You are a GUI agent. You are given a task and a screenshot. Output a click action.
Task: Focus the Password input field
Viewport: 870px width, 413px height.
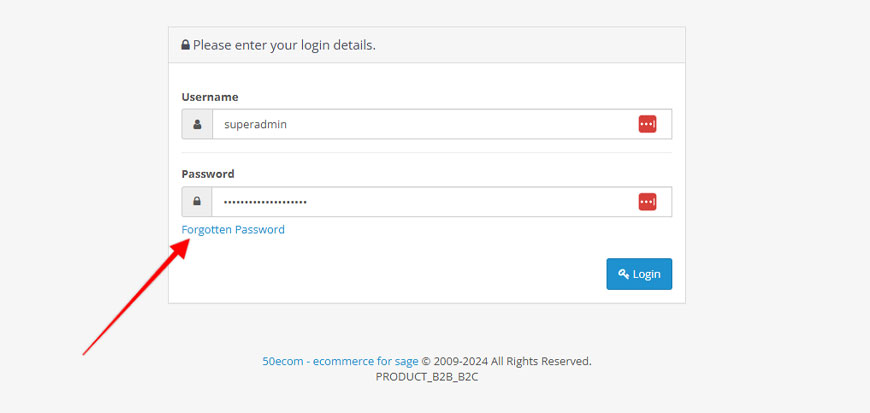(x=442, y=202)
